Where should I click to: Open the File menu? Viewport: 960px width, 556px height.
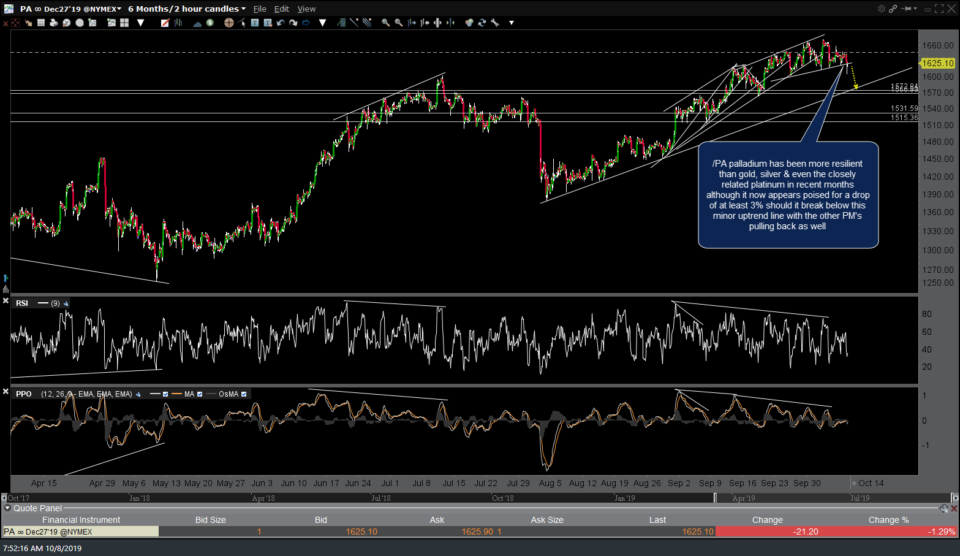coord(260,8)
